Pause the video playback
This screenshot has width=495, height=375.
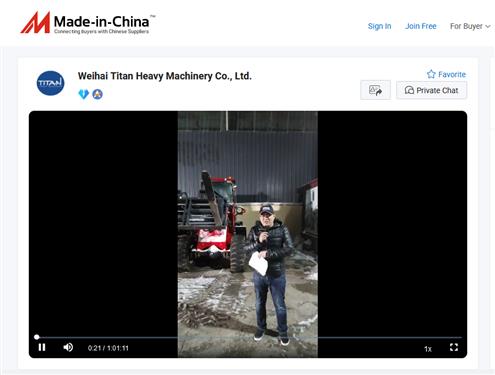click(42, 347)
